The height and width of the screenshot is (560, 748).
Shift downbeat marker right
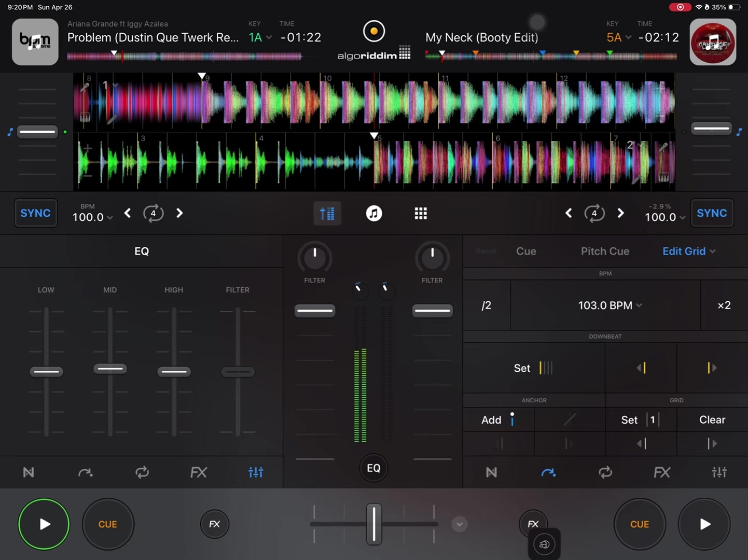tap(712, 368)
